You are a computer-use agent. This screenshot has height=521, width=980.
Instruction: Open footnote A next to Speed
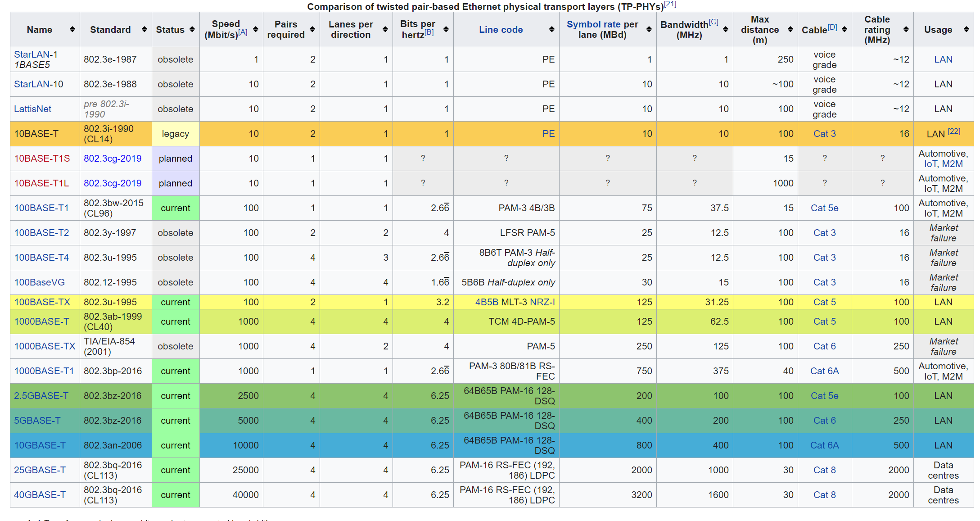coord(243,32)
